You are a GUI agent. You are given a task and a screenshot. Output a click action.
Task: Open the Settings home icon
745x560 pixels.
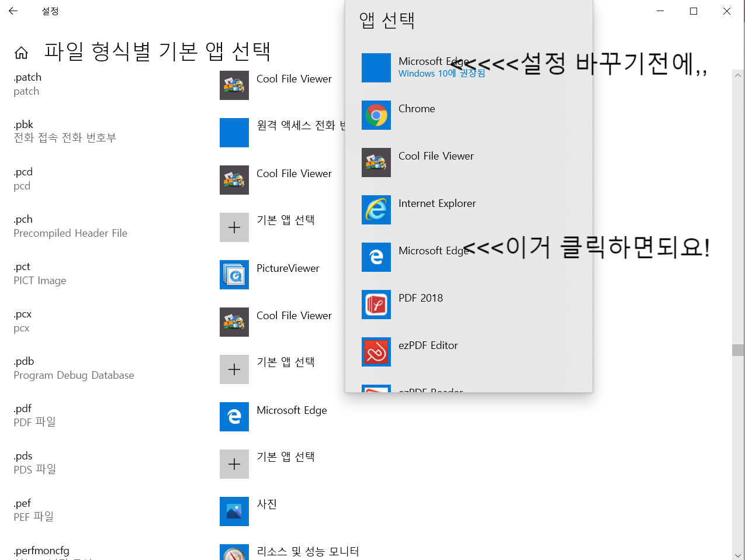(x=21, y=53)
